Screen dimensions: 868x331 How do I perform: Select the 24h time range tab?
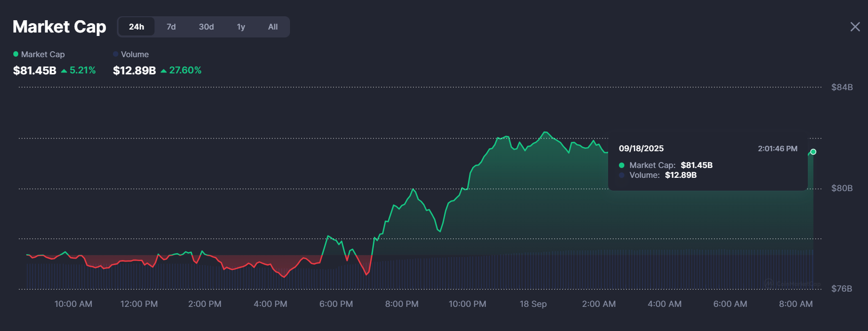coord(137,27)
